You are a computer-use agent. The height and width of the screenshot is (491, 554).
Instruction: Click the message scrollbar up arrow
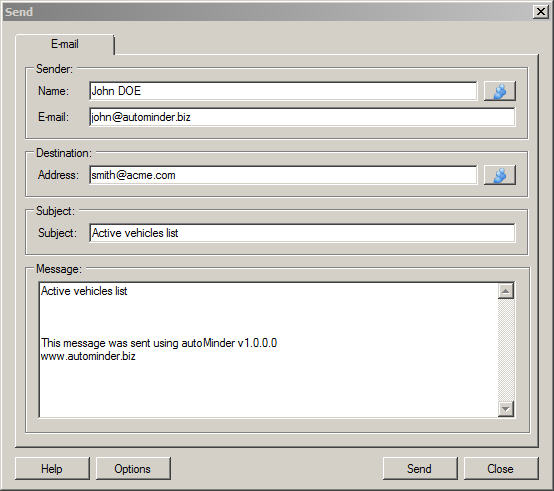[x=506, y=291]
